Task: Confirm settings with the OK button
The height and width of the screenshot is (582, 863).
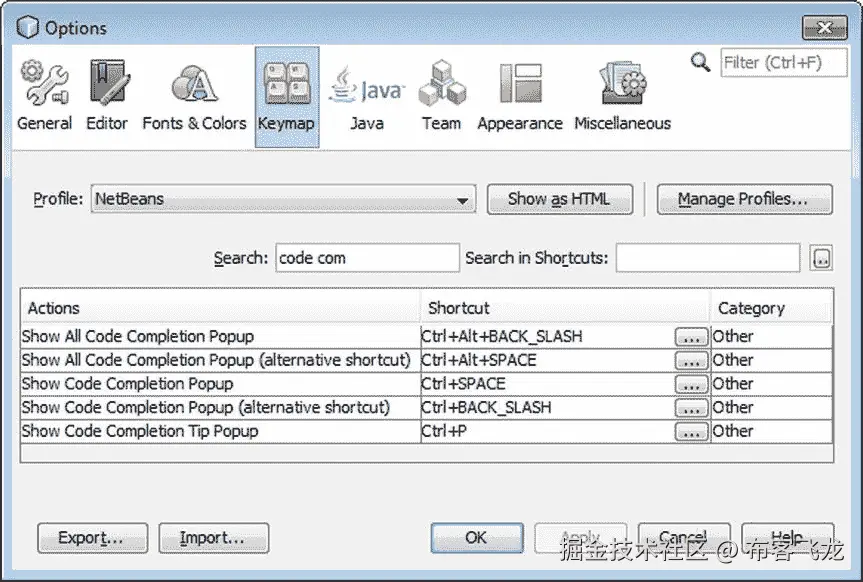Action: click(477, 537)
